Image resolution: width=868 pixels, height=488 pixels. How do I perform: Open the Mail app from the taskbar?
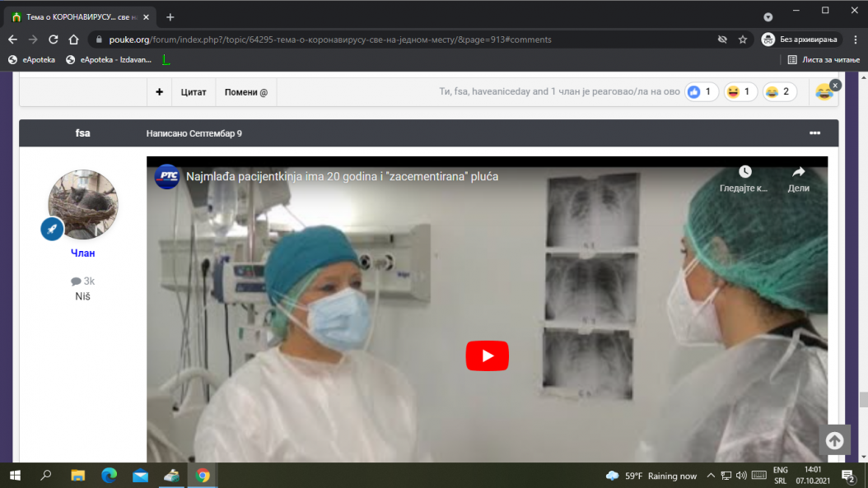pos(140,476)
